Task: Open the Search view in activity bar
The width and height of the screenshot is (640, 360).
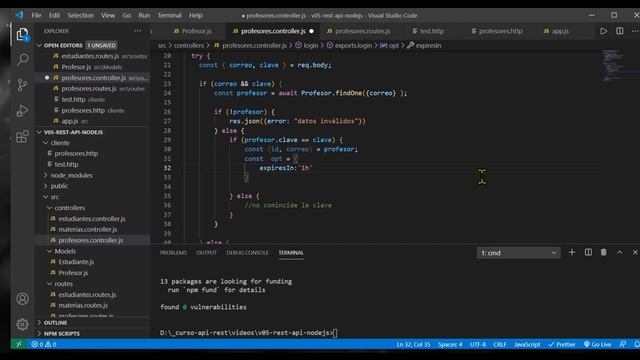Action: point(22,60)
